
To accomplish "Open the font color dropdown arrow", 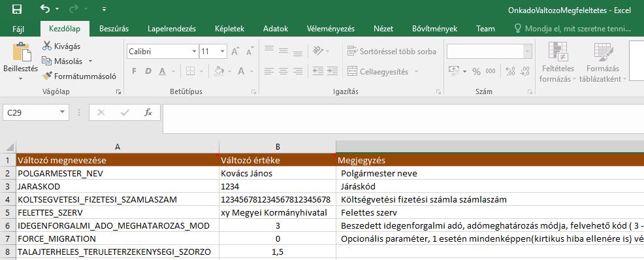I will [251, 71].
